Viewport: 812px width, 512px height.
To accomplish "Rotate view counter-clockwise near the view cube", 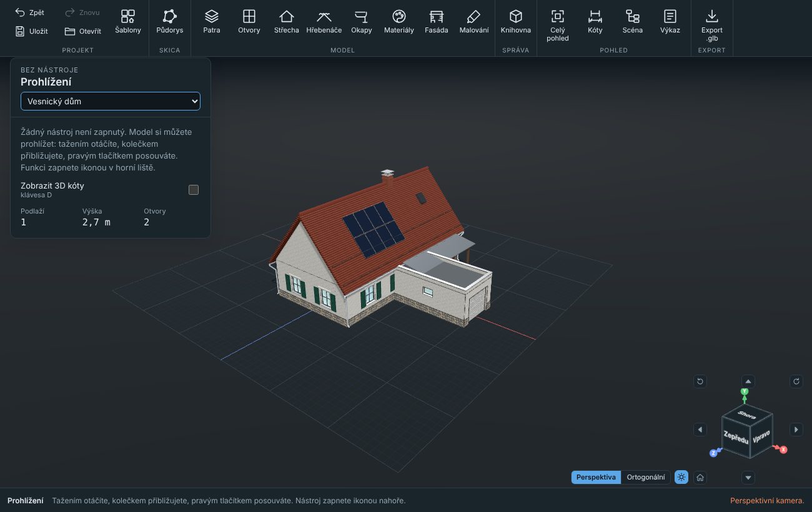I will [x=700, y=382].
